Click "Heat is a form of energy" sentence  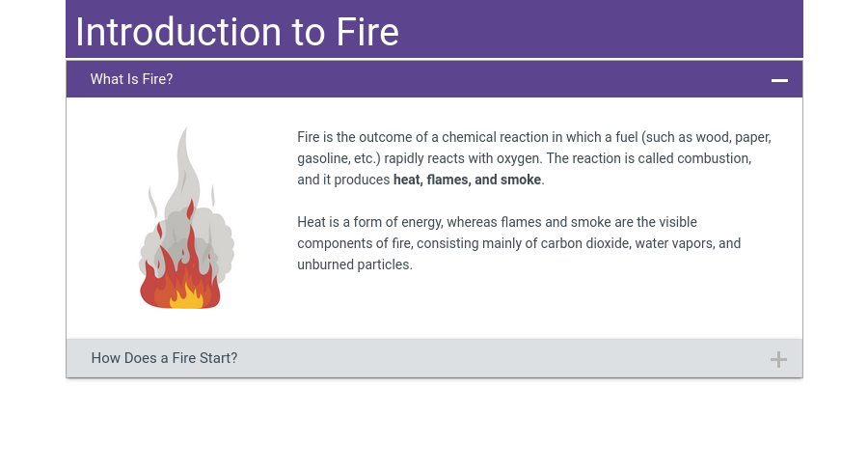point(369,222)
